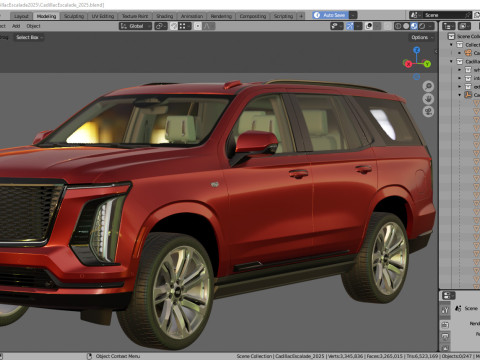Image resolution: width=480 pixels, height=360 pixels.
Task: Click the pan hand viewport button
Action: (x=428, y=99)
